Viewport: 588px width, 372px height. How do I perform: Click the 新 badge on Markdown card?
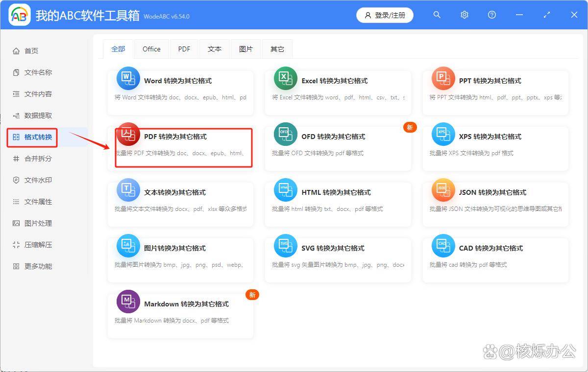pos(252,295)
